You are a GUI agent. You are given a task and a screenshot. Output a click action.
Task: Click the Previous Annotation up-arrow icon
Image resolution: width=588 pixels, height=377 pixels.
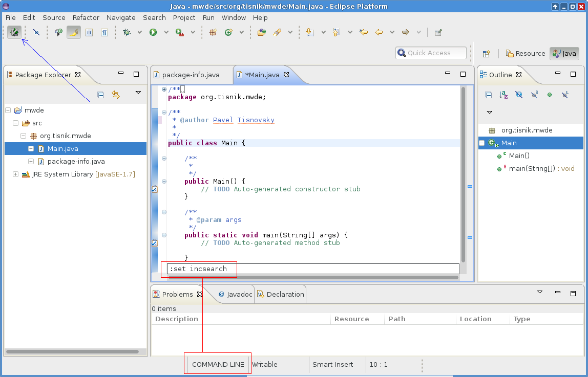337,33
